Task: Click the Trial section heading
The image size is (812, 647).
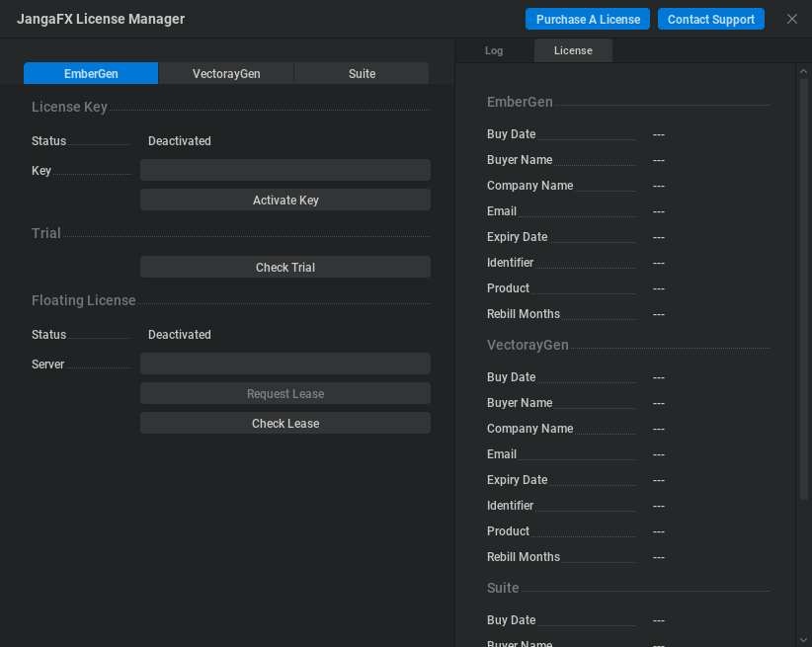Action: (46, 233)
